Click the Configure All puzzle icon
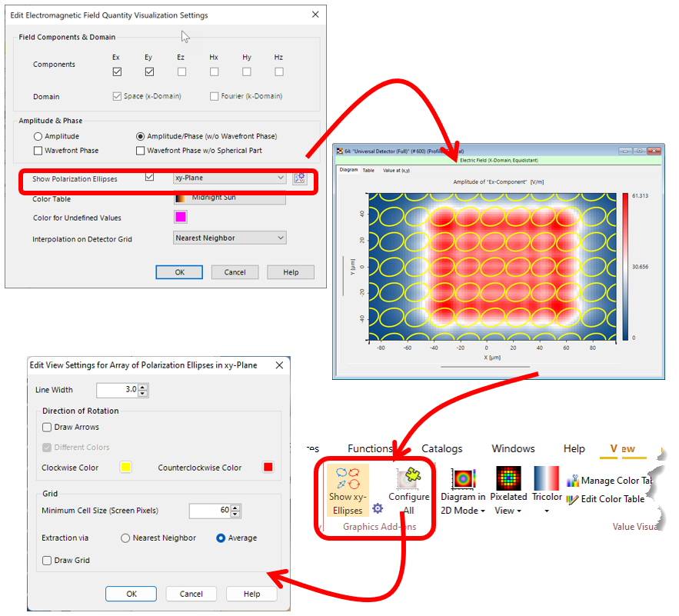Screen dimensions: 679x616 (x=408, y=481)
